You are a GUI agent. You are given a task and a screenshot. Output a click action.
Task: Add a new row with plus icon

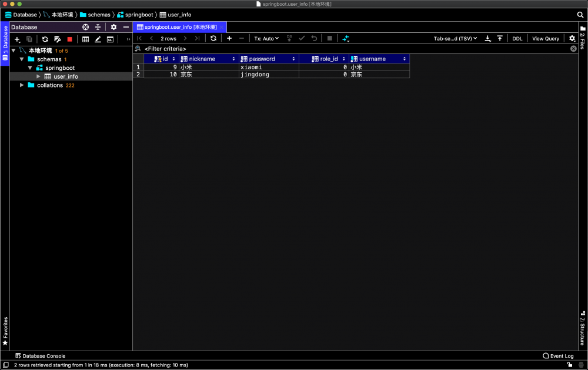(229, 38)
